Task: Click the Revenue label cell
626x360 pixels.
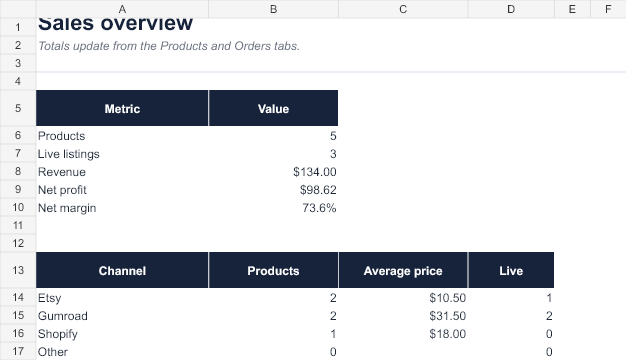Action: (122, 172)
